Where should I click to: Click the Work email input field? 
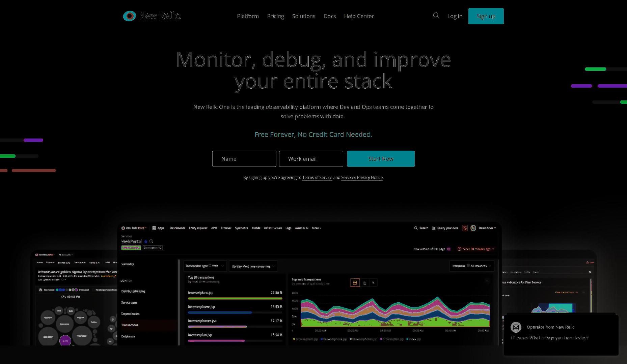[311, 159]
